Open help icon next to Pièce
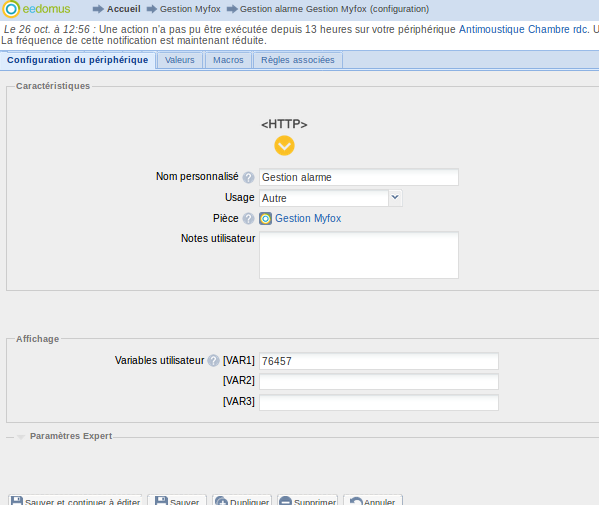 [x=248, y=219]
